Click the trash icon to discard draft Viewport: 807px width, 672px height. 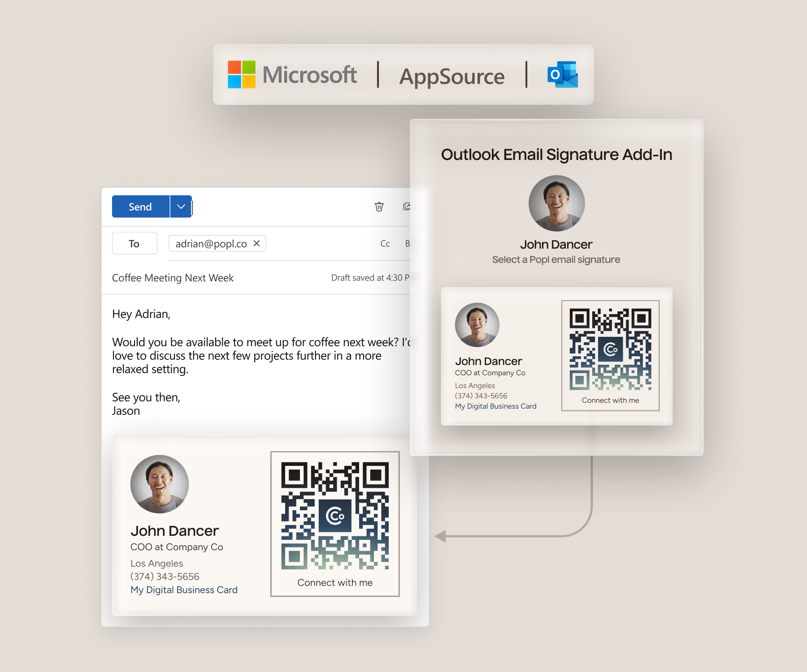(379, 207)
